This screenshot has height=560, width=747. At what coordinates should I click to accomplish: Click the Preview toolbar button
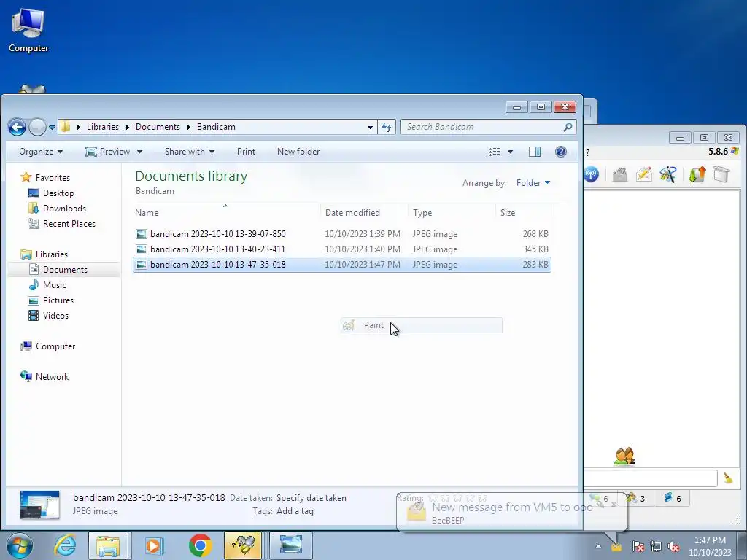[108, 152]
